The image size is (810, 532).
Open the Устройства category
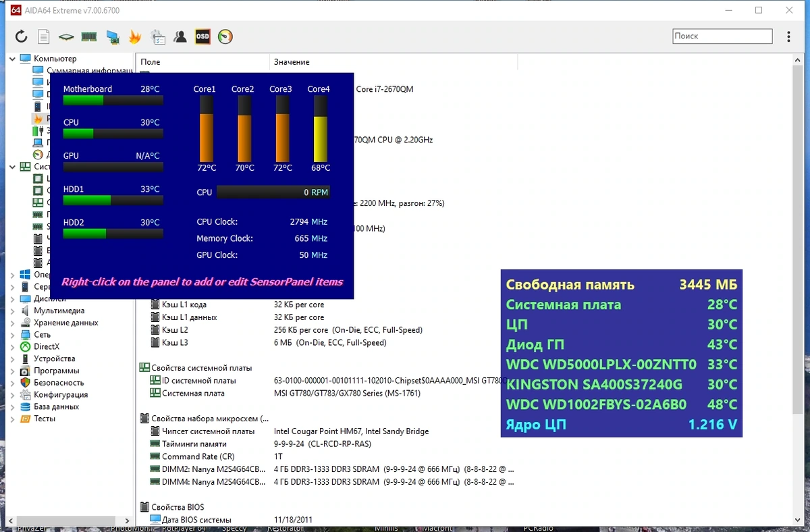point(55,358)
